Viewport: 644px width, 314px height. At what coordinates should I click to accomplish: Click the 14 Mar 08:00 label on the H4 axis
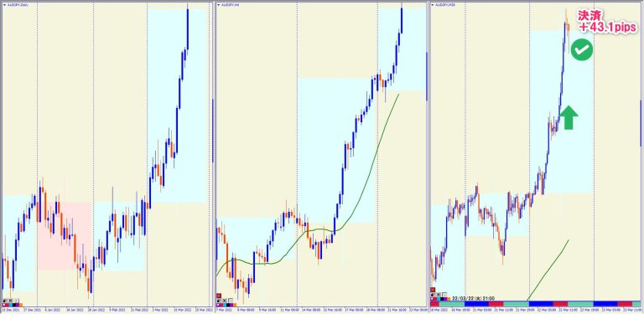click(311, 310)
